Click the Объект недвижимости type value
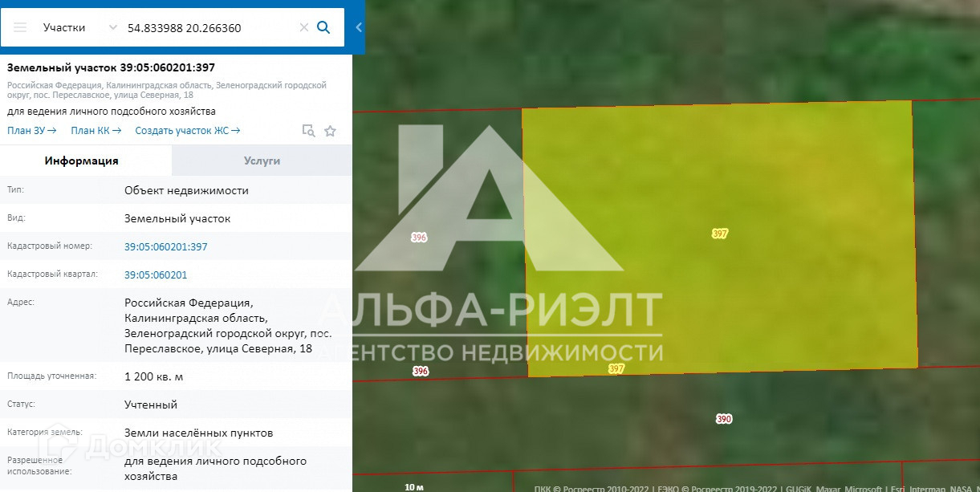The width and height of the screenshot is (980, 492). tap(186, 190)
